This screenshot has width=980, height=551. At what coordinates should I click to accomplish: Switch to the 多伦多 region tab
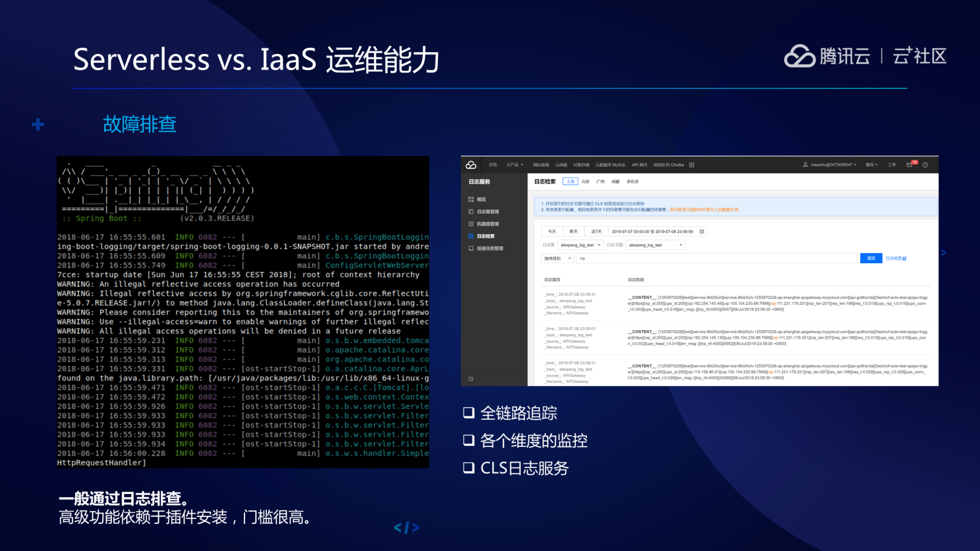[x=632, y=181]
